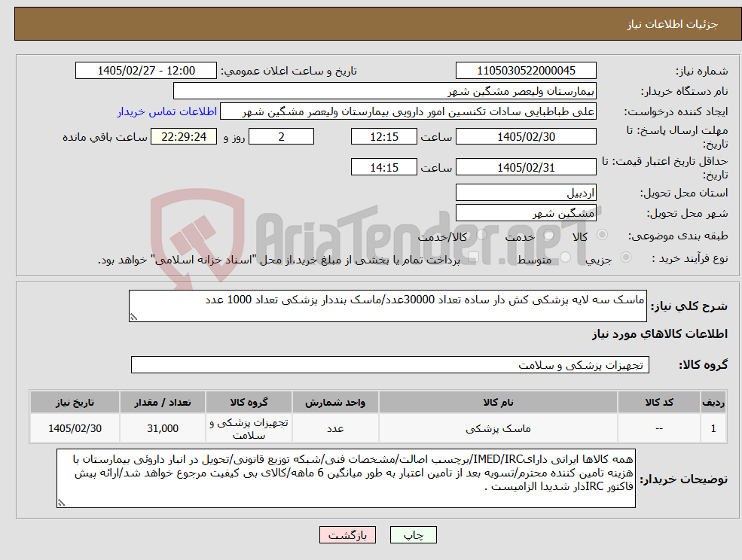Click the تاریخ نیاز column header

(x=75, y=402)
